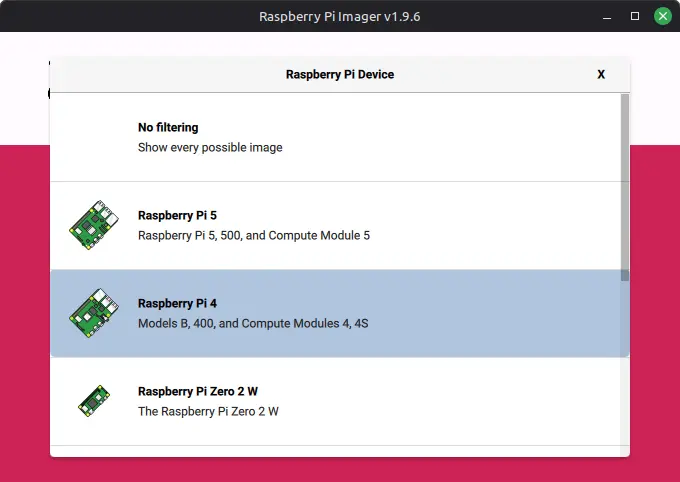Click the 'Raspberry Pi Imager v1.9.6' title bar text

click(x=339, y=16)
